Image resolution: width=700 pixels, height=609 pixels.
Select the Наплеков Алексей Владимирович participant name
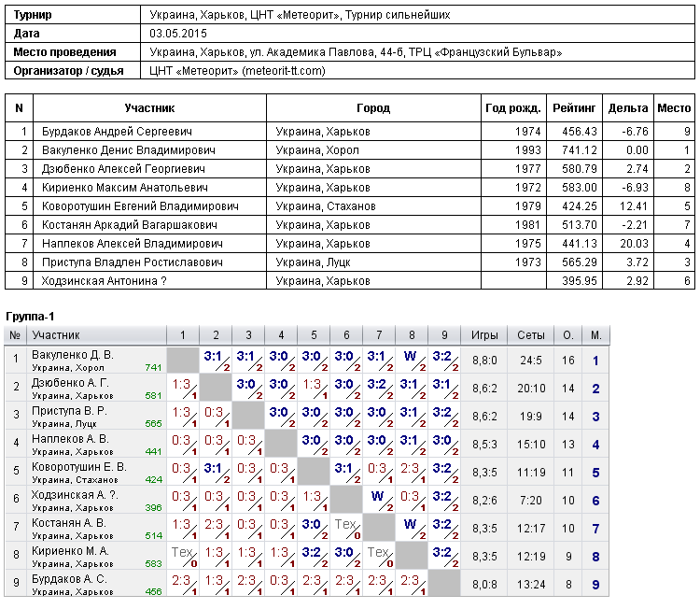click(x=133, y=244)
